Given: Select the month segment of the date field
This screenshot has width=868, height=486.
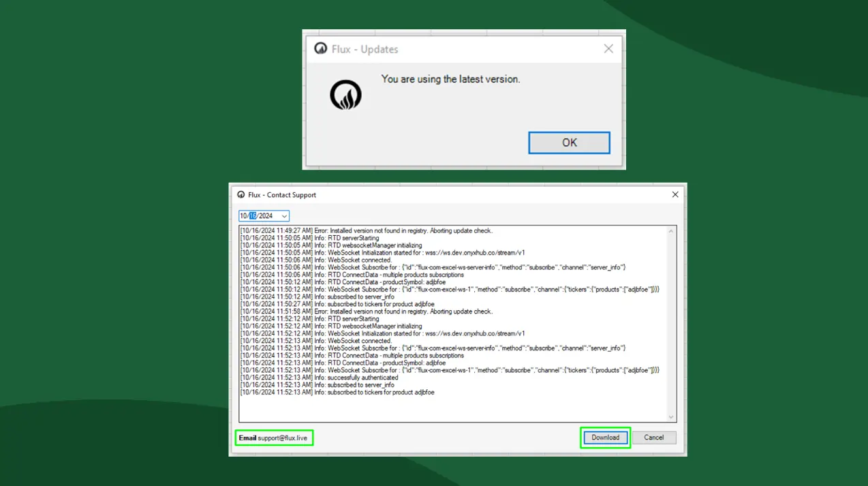Looking at the screenshot, I should pyautogui.click(x=243, y=216).
